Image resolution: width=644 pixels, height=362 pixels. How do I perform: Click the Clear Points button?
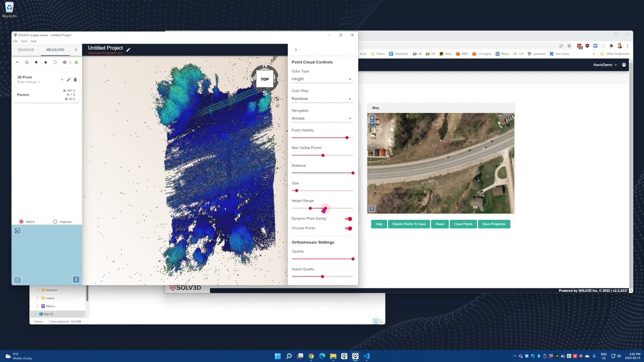463,224
